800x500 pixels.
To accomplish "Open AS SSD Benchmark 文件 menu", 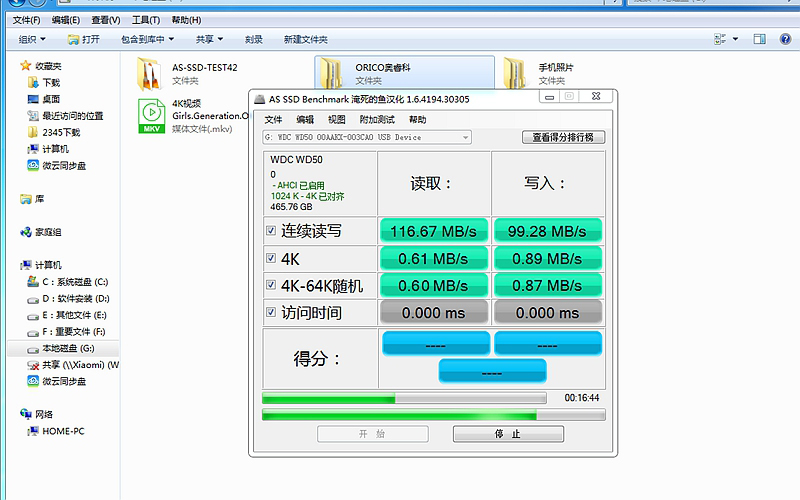I will pyautogui.click(x=273, y=119).
